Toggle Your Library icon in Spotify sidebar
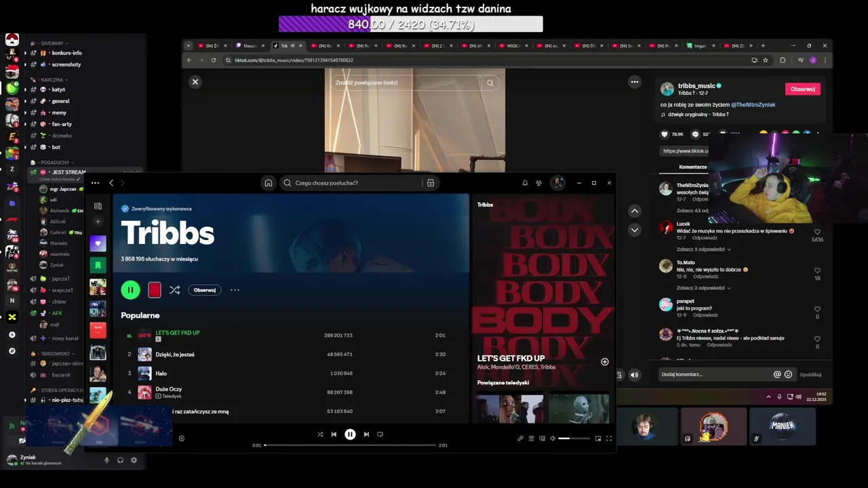The width and height of the screenshot is (868, 488). [x=98, y=206]
